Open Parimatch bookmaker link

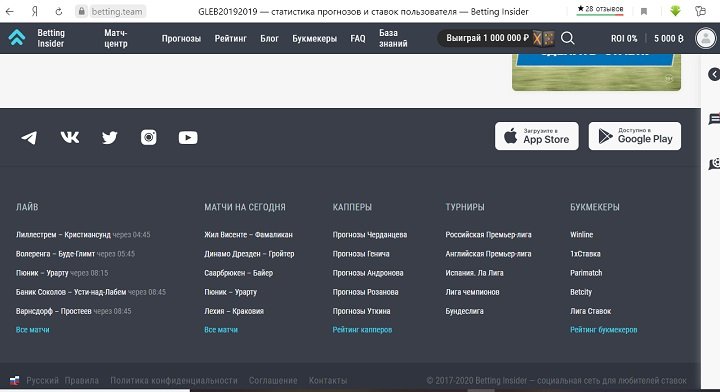tap(586, 273)
